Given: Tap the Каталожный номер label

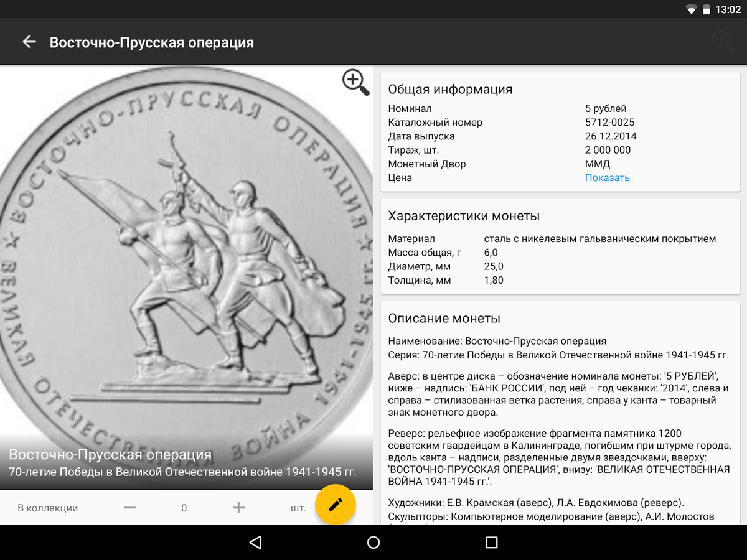Looking at the screenshot, I should coord(435,122).
